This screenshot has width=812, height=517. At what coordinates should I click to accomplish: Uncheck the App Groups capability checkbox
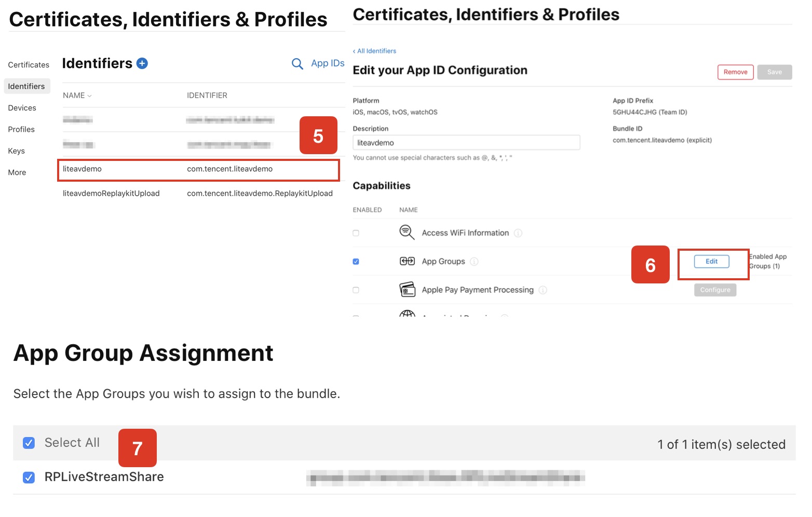pos(356,262)
